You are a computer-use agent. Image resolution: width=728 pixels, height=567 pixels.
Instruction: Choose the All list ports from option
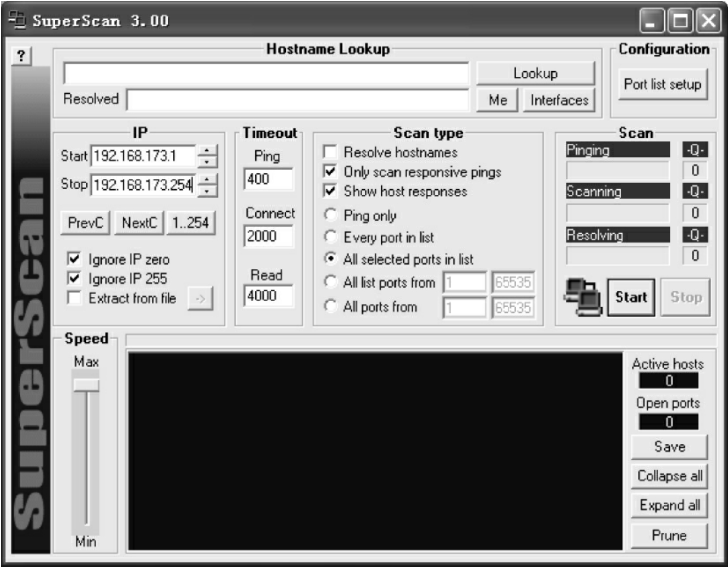330,282
